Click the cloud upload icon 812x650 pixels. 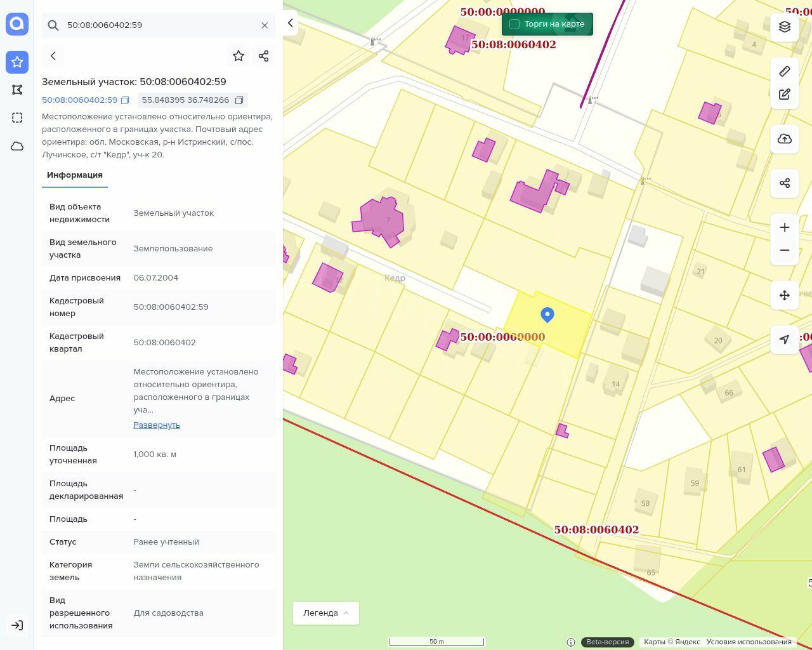click(x=785, y=139)
